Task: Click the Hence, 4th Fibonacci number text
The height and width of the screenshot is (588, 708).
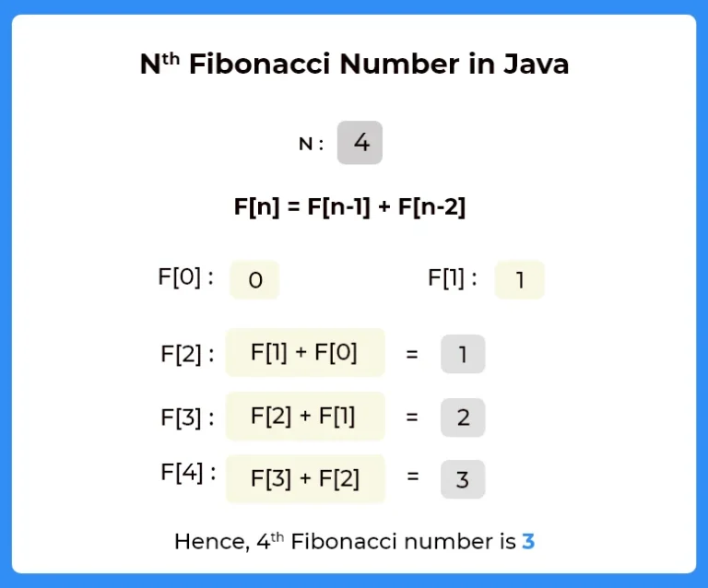Action: click(345, 541)
